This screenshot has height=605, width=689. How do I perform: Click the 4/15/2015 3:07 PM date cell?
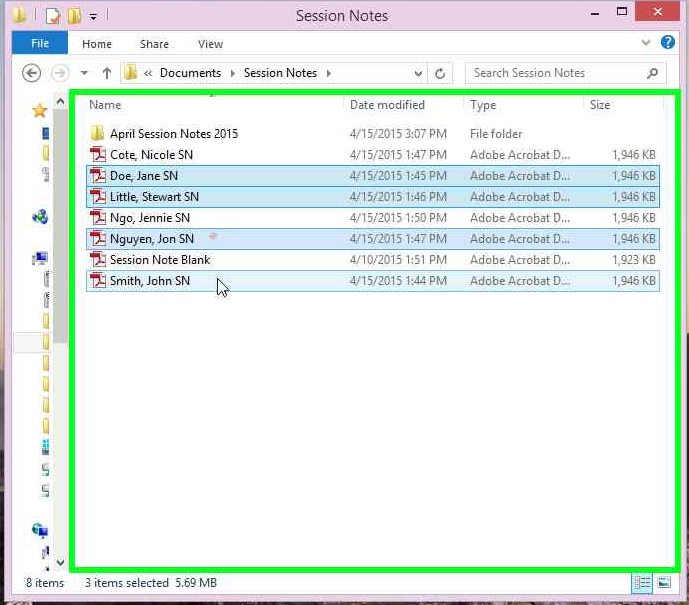[x=398, y=134]
